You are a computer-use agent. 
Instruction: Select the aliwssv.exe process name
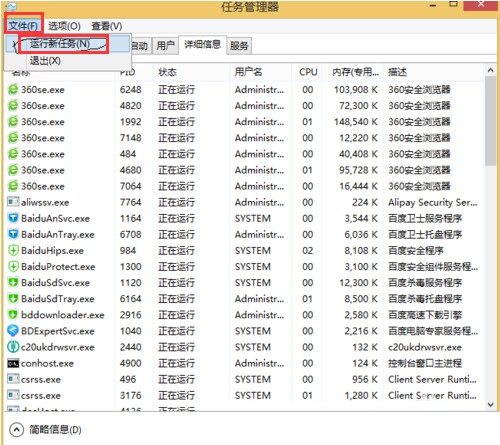(x=45, y=202)
